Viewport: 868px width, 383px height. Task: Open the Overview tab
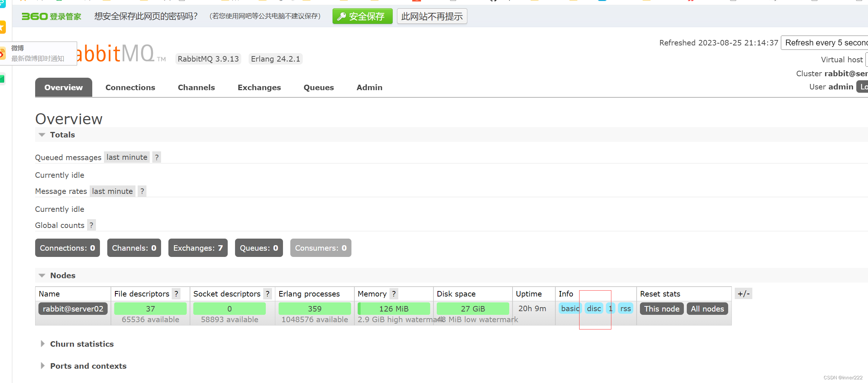point(64,88)
